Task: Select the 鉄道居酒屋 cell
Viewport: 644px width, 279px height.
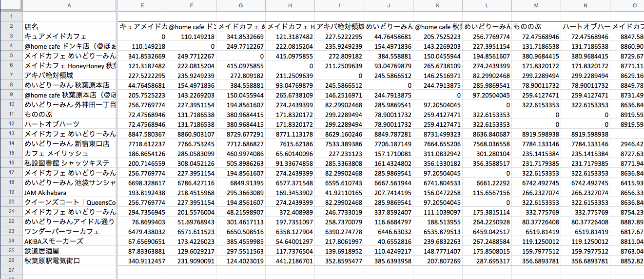Action: 69,251
